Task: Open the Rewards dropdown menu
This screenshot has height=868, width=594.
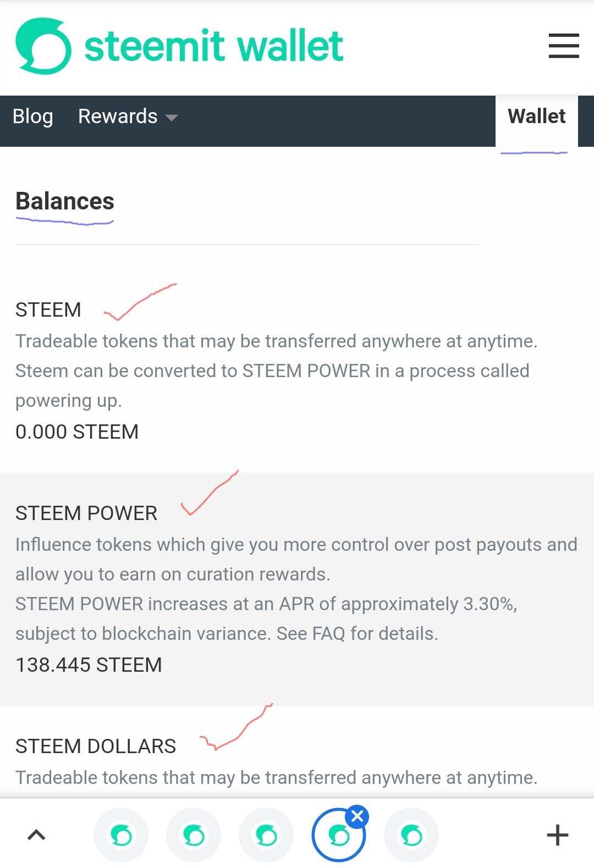Action: coord(128,117)
